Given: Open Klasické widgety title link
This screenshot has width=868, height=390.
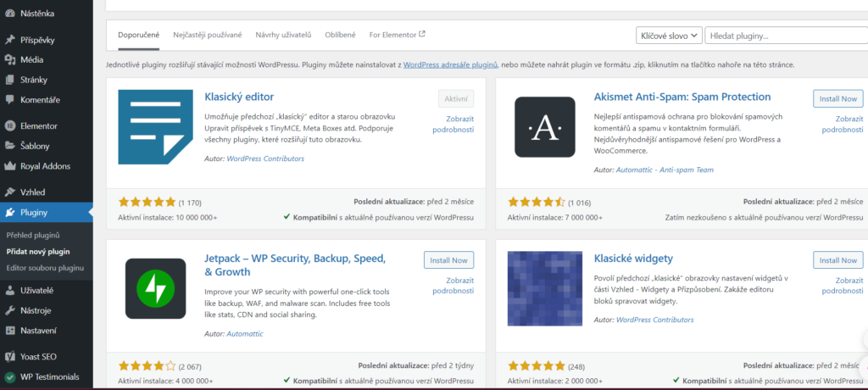Looking at the screenshot, I should tap(633, 259).
